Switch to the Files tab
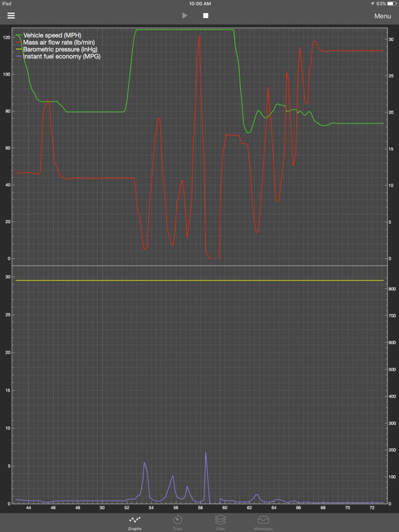 tap(220, 522)
